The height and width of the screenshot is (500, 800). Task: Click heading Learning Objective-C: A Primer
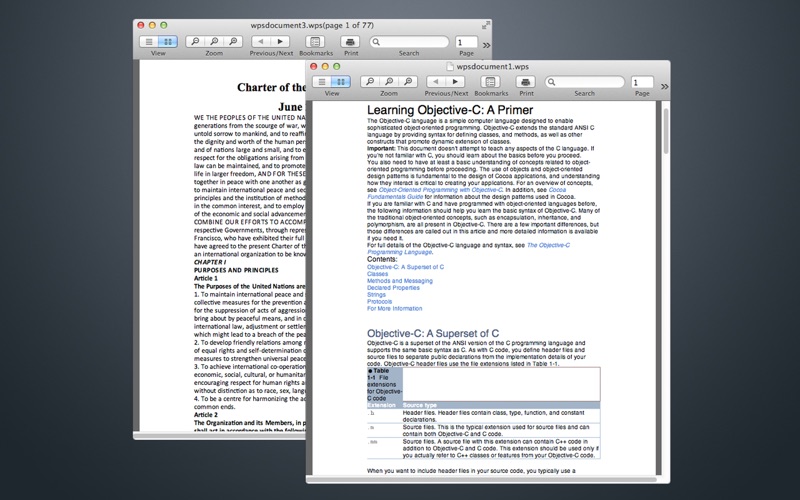pos(450,110)
